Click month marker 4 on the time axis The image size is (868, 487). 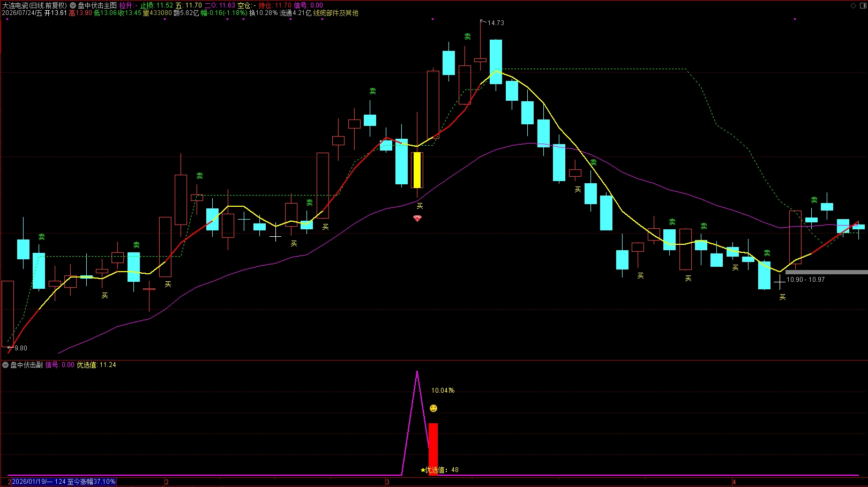pos(734,482)
